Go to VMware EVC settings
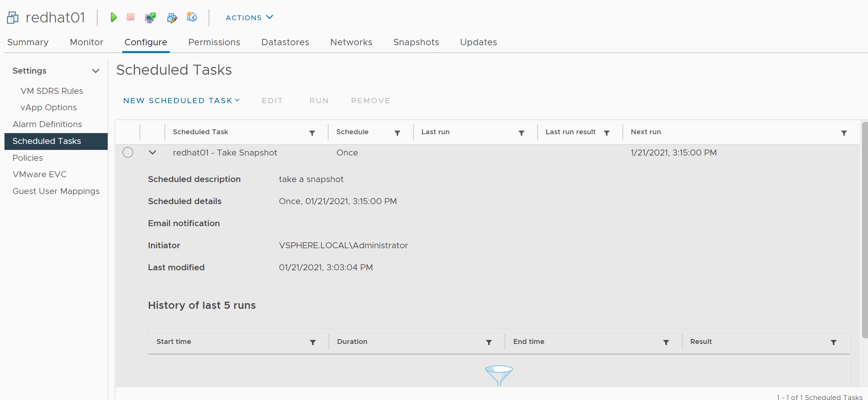 pyautogui.click(x=40, y=174)
